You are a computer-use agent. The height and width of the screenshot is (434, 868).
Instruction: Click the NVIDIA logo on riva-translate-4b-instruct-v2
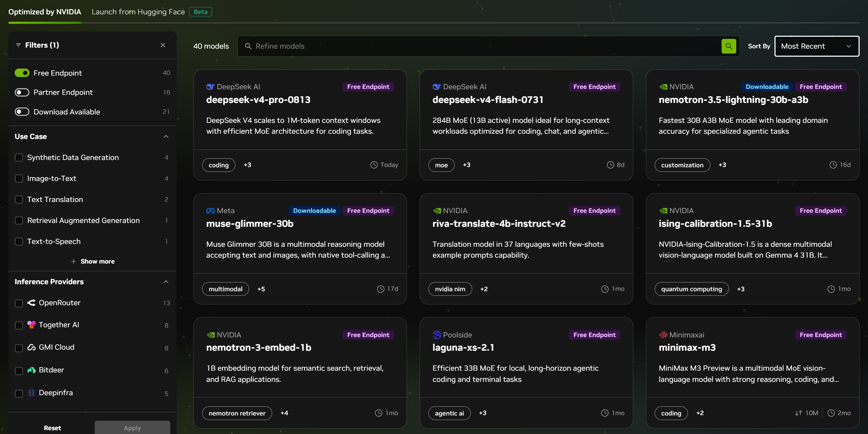(437, 211)
